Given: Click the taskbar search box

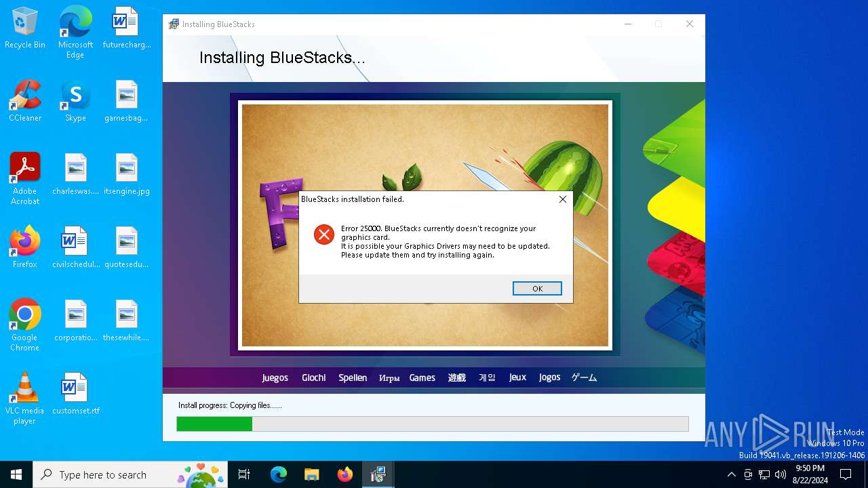Looking at the screenshot, I should pyautogui.click(x=132, y=474).
